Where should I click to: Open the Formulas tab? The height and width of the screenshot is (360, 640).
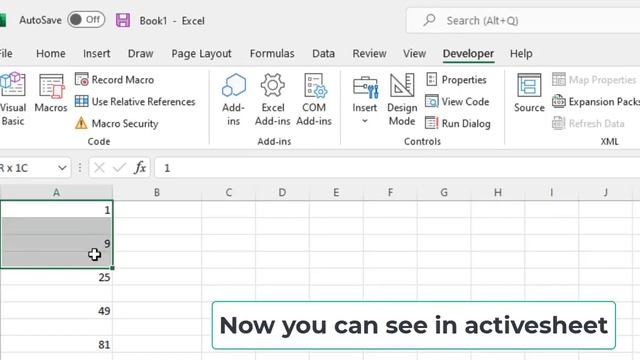(x=272, y=53)
